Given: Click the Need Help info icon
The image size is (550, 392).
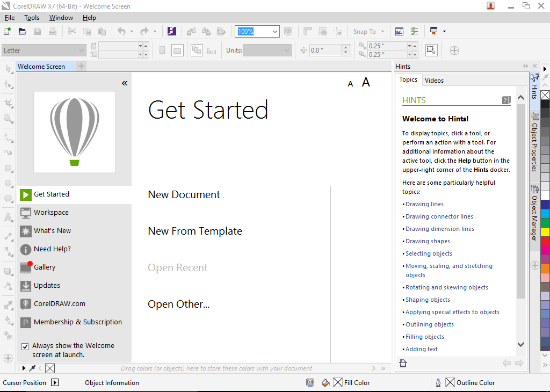Looking at the screenshot, I should pos(26,249).
